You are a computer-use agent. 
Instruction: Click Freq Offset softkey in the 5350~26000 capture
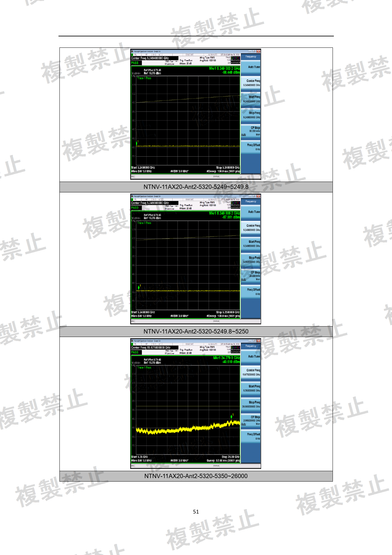[251, 436]
